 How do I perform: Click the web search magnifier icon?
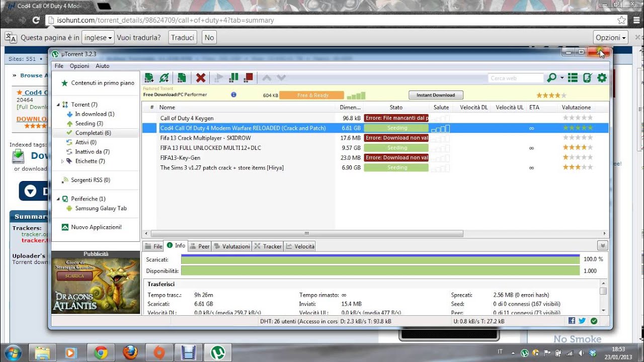tap(552, 77)
